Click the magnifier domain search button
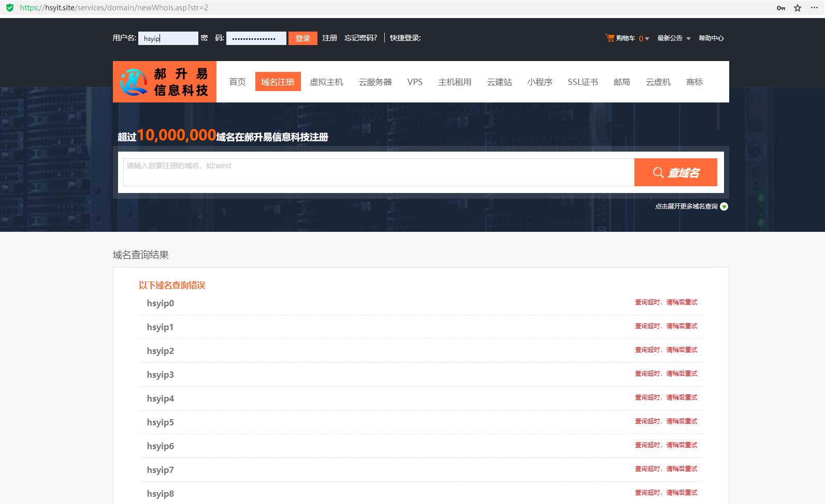This screenshot has width=825, height=504. pyautogui.click(x=675, y=172)
